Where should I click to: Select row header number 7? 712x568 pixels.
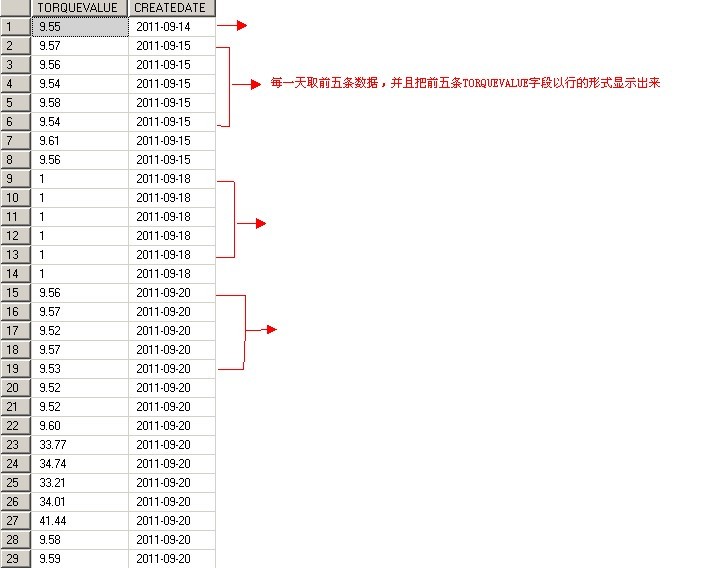15,141
